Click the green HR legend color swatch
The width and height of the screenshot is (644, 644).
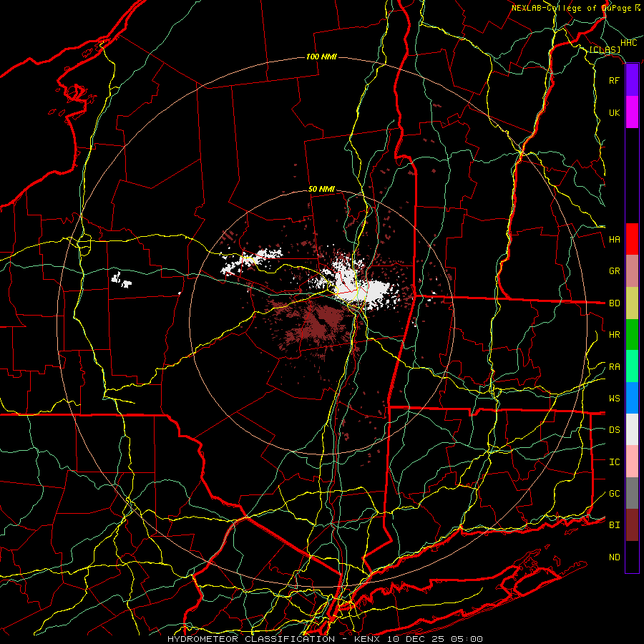pos(632,335)
